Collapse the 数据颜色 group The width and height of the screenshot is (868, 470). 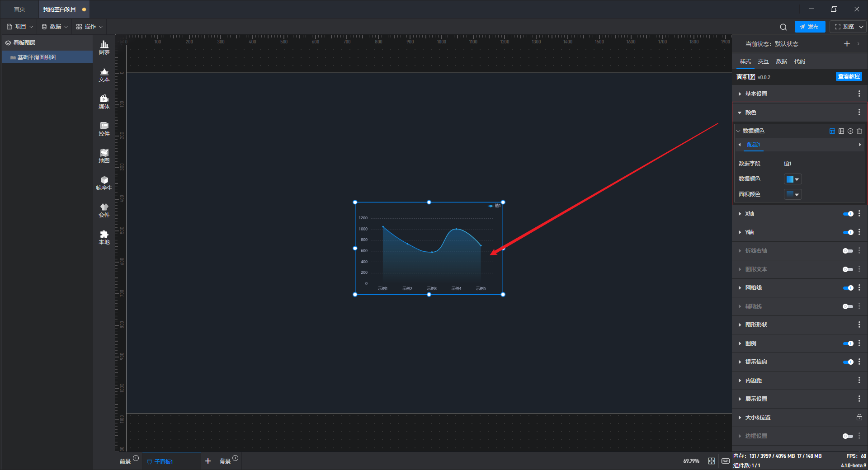coord(739,131)
